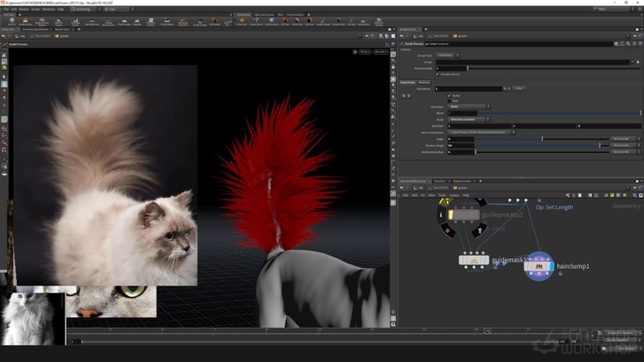644x362 pixels.
Task: Click the Create Guides shelf tool
Action: tap(25, 21)
